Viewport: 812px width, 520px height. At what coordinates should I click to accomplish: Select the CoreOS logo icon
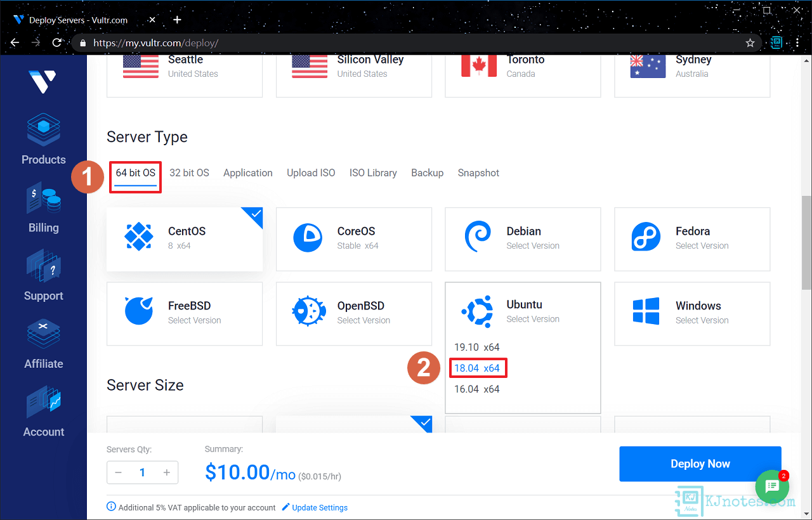pyautogui.click(x=308, y=238)
